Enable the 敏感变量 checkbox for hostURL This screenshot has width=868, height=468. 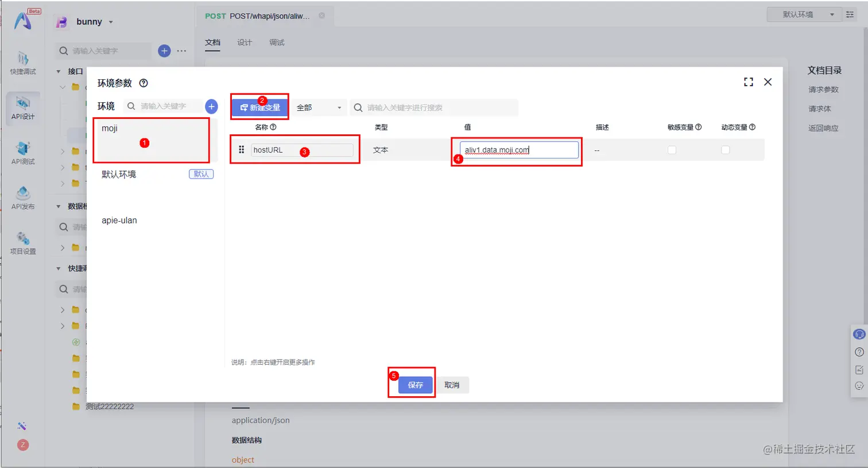pos(672,150)
